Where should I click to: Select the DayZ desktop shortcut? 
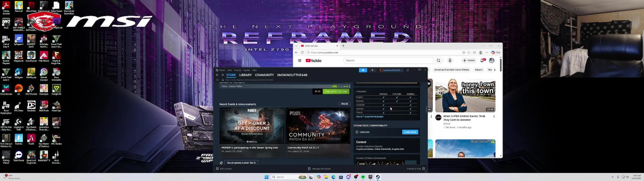tap(6, 23)
